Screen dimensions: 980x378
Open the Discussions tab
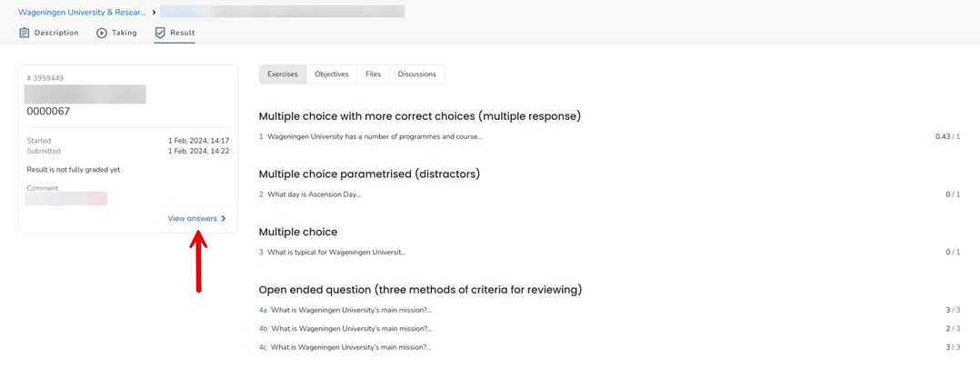coord(416,75)
